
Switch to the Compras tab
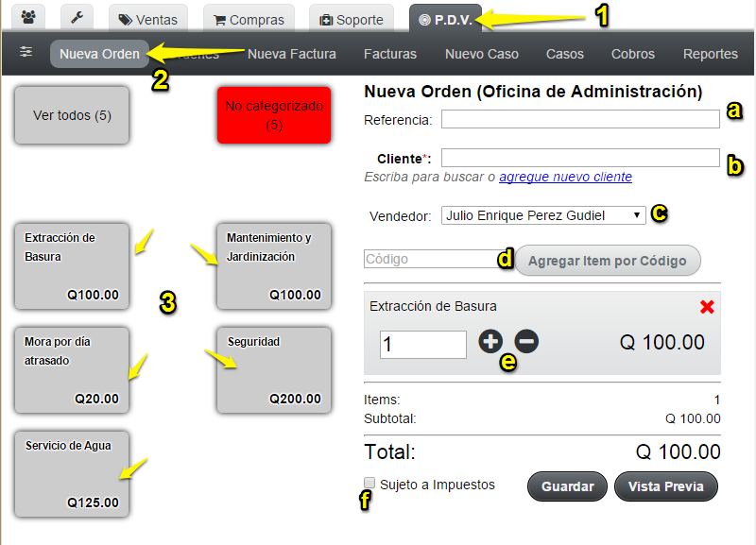pyautogui.click(x=249, y=19)
